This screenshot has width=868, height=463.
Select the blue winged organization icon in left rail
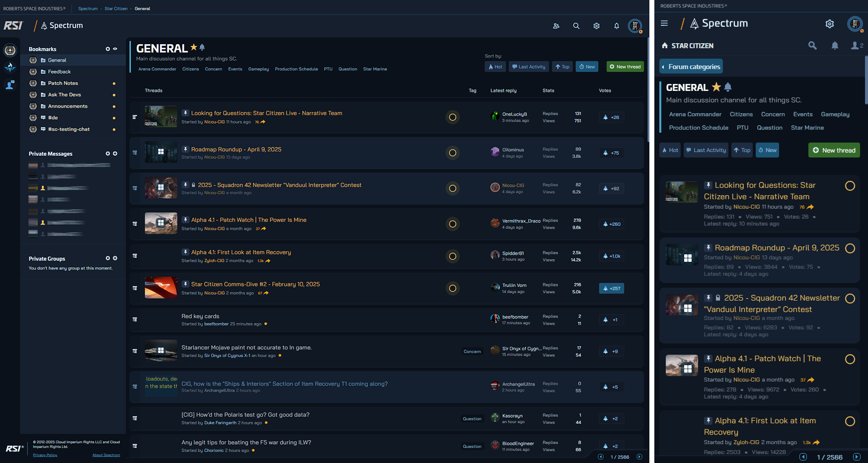tap(10, 68)
